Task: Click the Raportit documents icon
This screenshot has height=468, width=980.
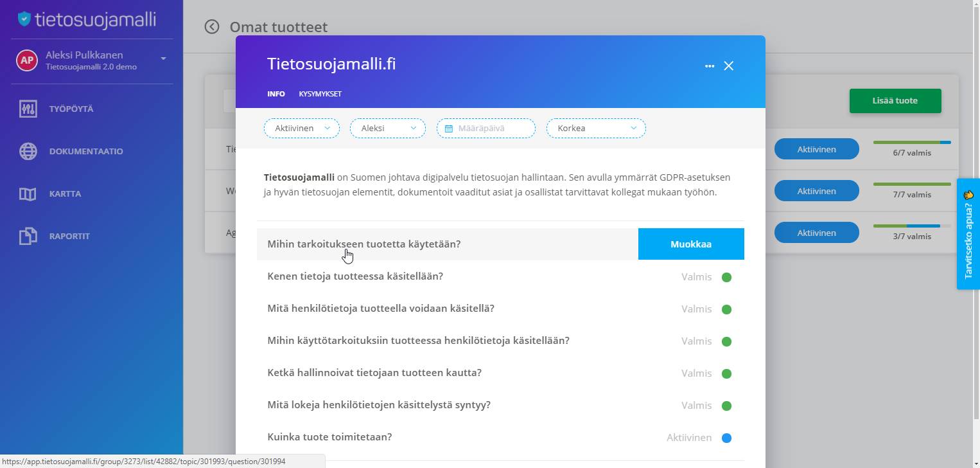Action: pyautogui.click(x=28, y=236)
